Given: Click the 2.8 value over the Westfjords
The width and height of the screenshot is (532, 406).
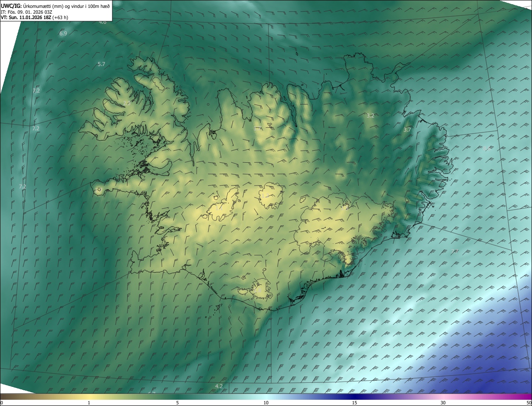Looking at the screenshot, I should click(x=127, y=103).
